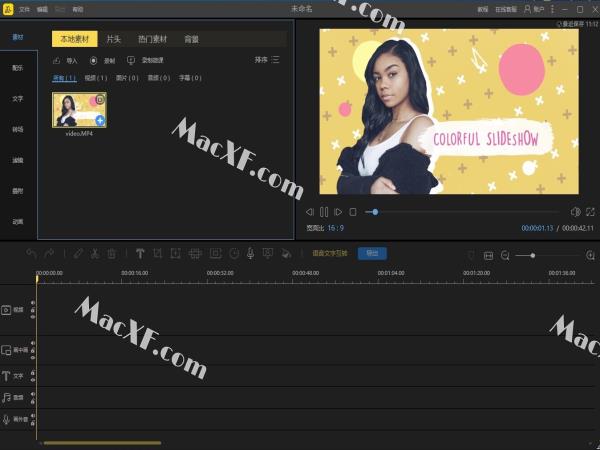Open the Help menu

[x=78, y=9]
